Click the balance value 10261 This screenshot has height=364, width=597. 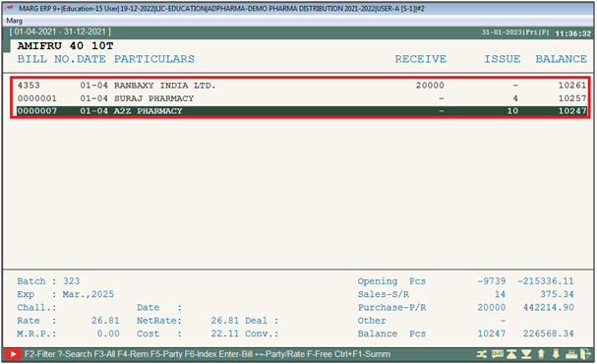pyautogui.click(x=572, y=86)
